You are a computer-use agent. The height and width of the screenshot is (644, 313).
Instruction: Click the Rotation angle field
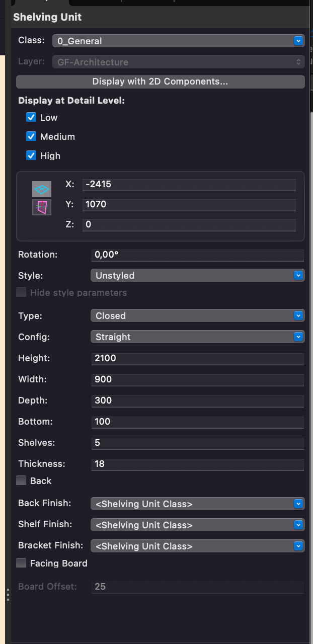point(198,255)
